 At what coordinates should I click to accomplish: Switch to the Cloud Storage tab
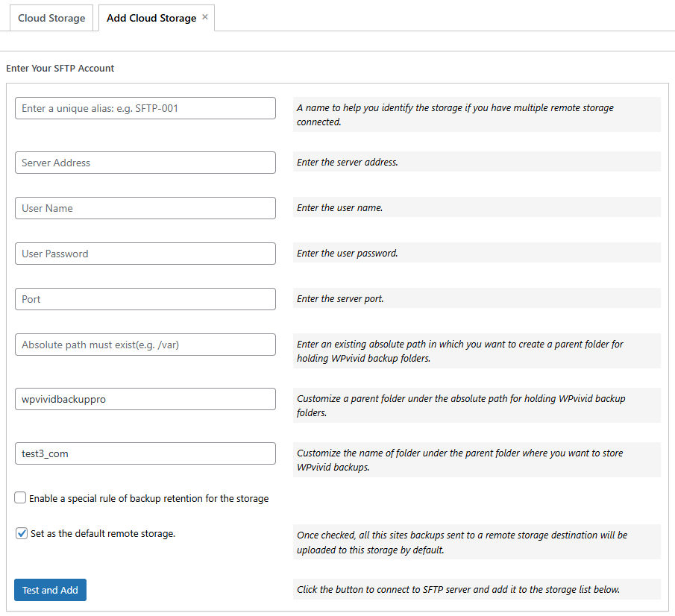coord(51,17)
